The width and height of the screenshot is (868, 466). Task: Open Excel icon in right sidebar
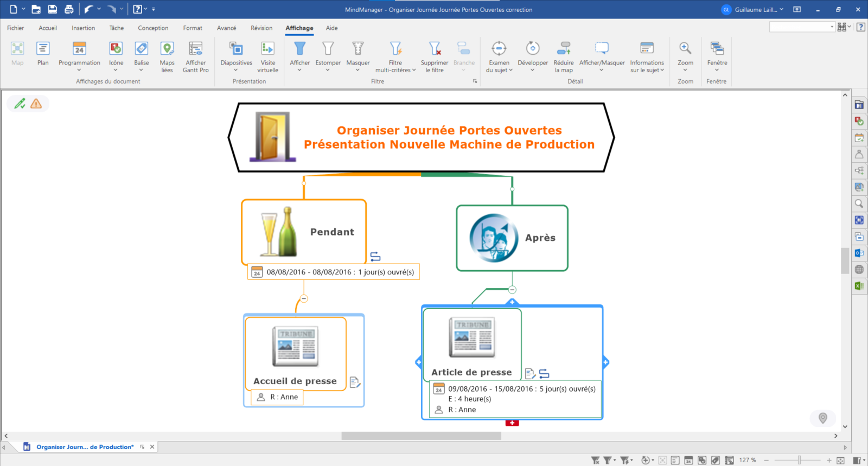(859, 286)
